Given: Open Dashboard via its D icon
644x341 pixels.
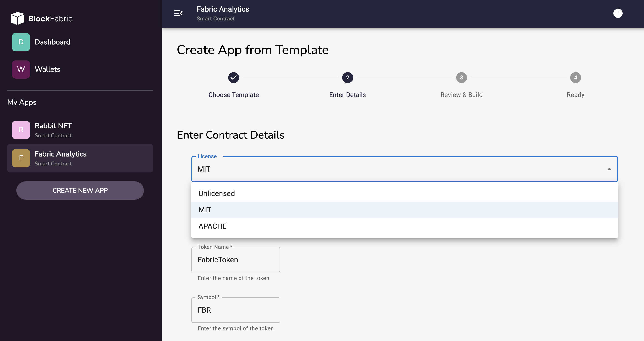Looking at the screenshot, I should coord(21,42).
